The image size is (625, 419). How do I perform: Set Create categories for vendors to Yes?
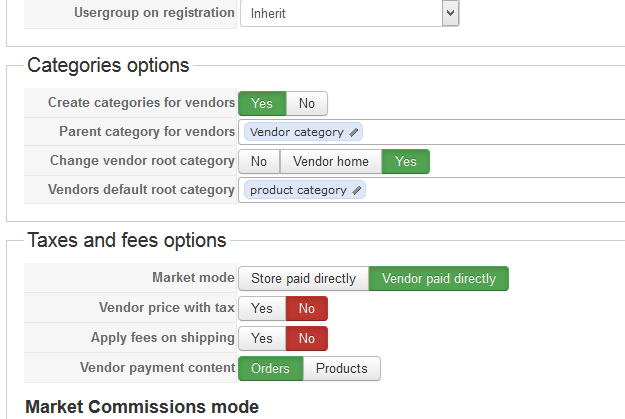click(x=262, y=103)
